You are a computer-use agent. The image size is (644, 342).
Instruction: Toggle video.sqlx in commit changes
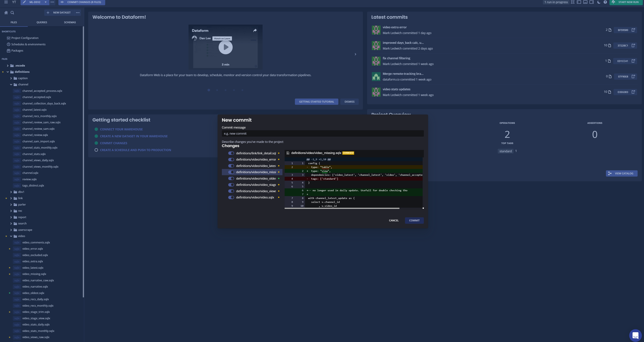[231, 197]
